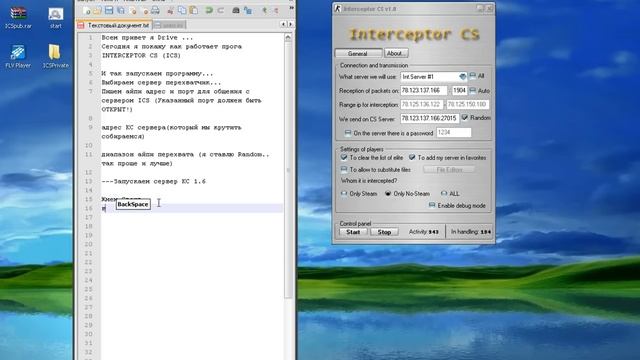Open the General tab in Interceptor CS

[x=358, y=53]
